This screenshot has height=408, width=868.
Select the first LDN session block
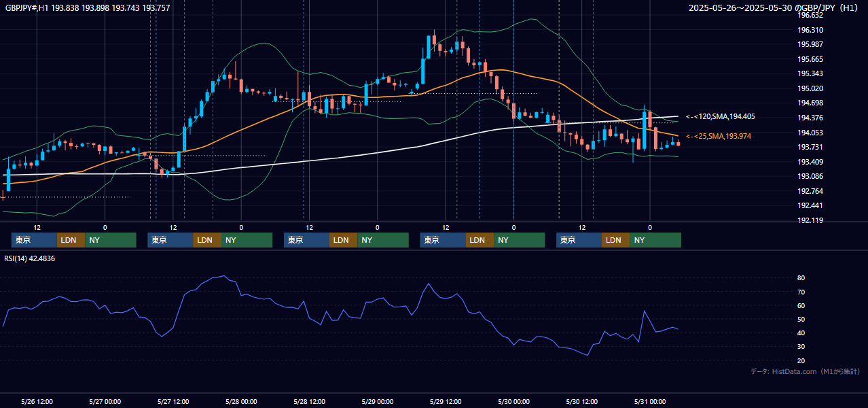[71, 240]
